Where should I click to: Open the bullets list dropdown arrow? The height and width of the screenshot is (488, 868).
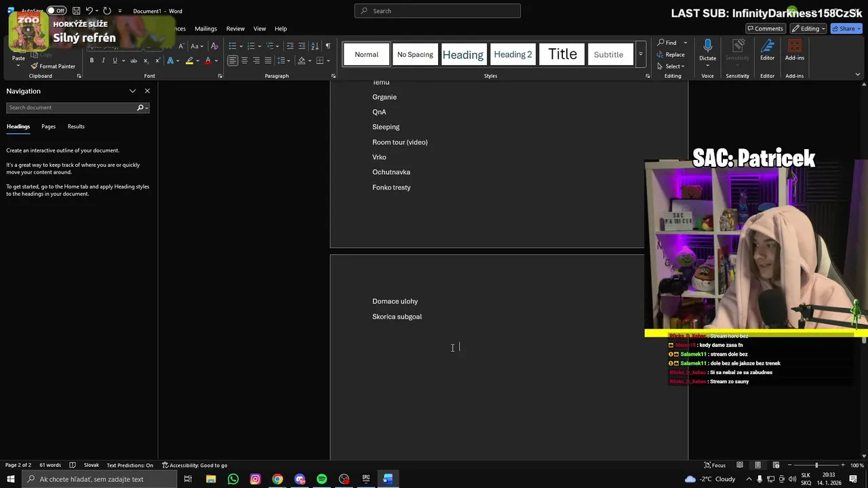[240, 46]
